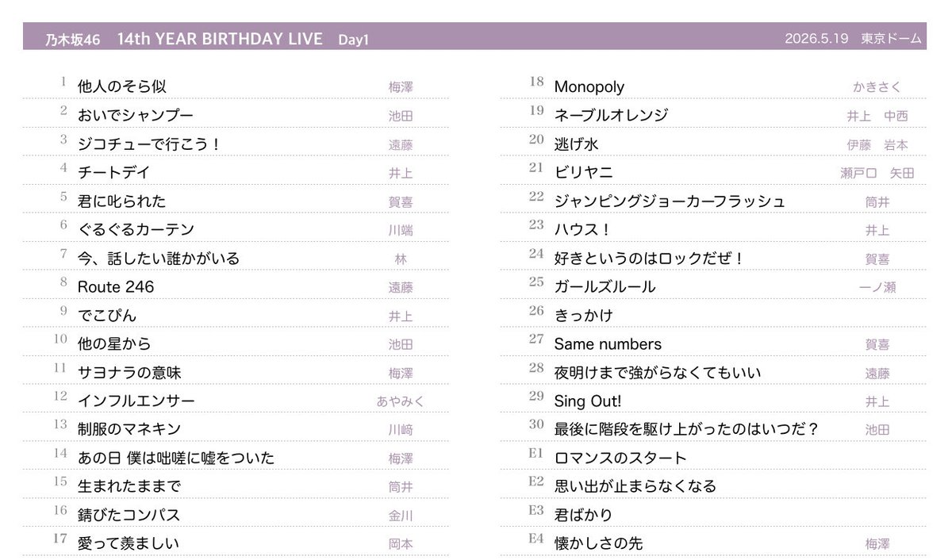Select the song ぐるぐるカーテン
Image resolution: width=952 pixels, height=560 pixels.
pos(136,229)
